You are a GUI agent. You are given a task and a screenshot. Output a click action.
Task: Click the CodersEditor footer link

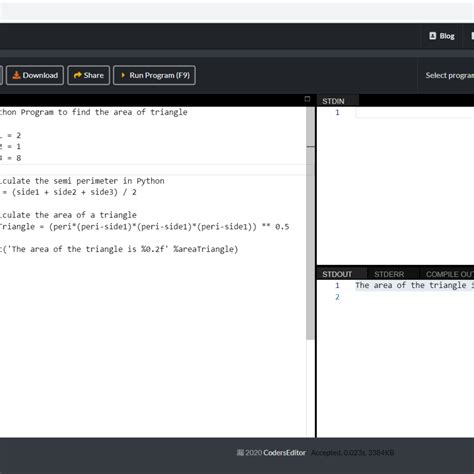pyautogui.click(x=284, y=453)
